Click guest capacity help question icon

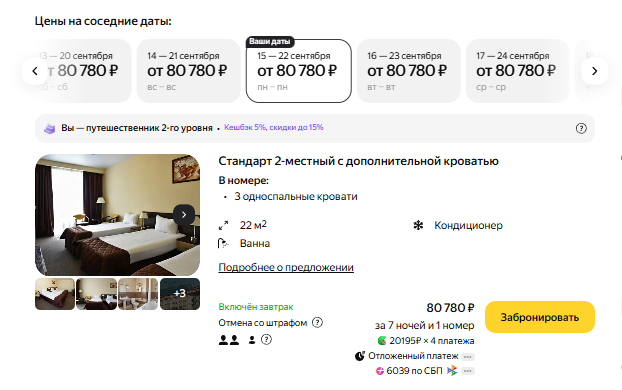(x=266, y=340)
